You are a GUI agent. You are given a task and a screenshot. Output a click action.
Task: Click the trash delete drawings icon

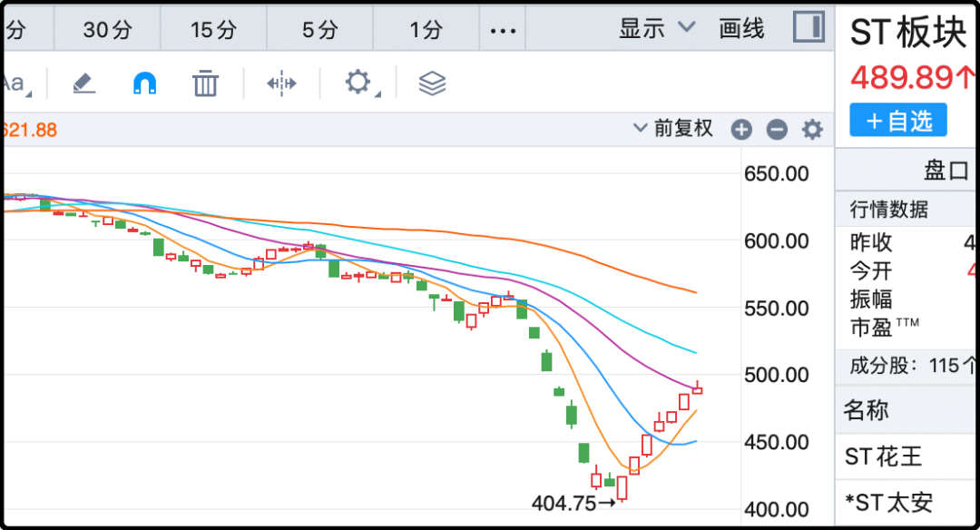pos(205,83)
